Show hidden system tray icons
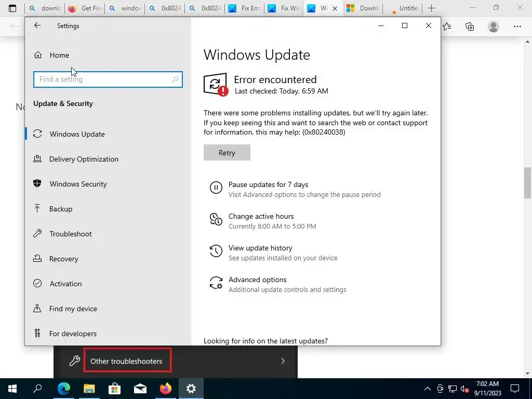Screen dimensions: 532x399 click(428, 389)
